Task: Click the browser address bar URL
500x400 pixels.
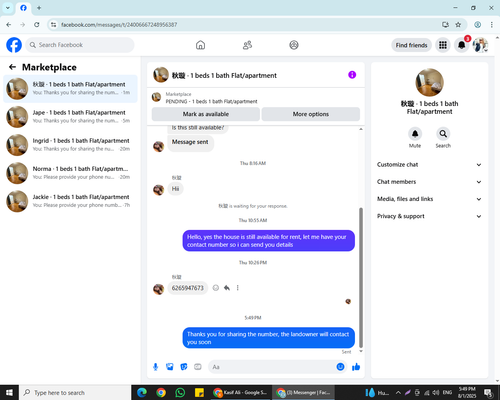Action: click(x=119, y=25)
